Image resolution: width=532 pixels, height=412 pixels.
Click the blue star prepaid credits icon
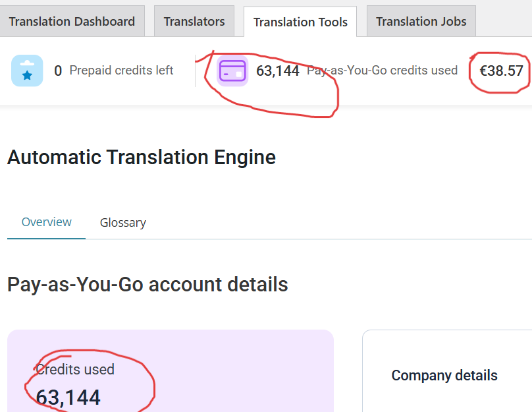(27, 71)
